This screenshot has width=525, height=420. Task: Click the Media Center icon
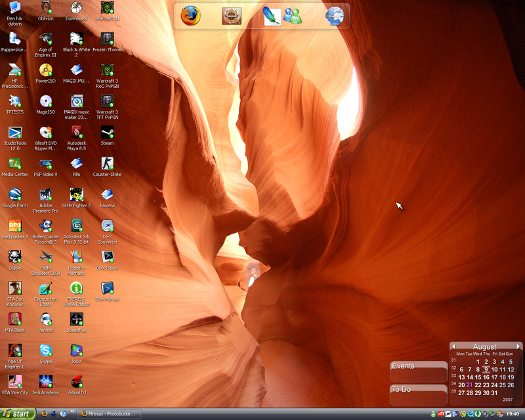14,163
